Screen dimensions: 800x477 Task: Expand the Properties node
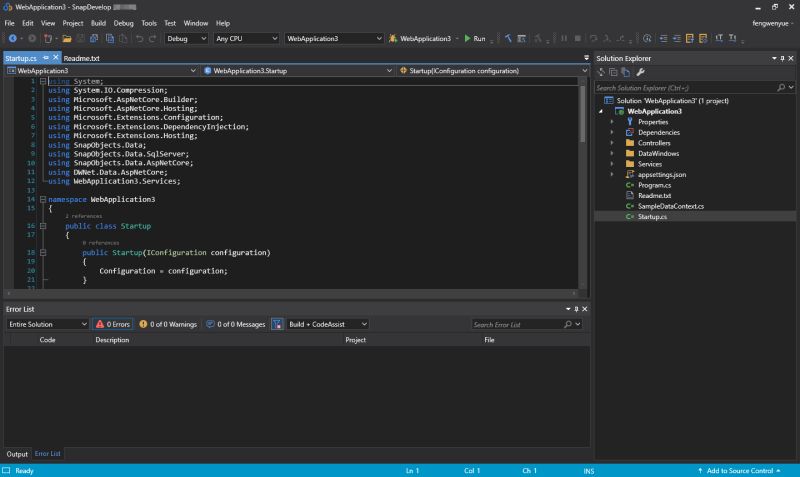point(612,122)
